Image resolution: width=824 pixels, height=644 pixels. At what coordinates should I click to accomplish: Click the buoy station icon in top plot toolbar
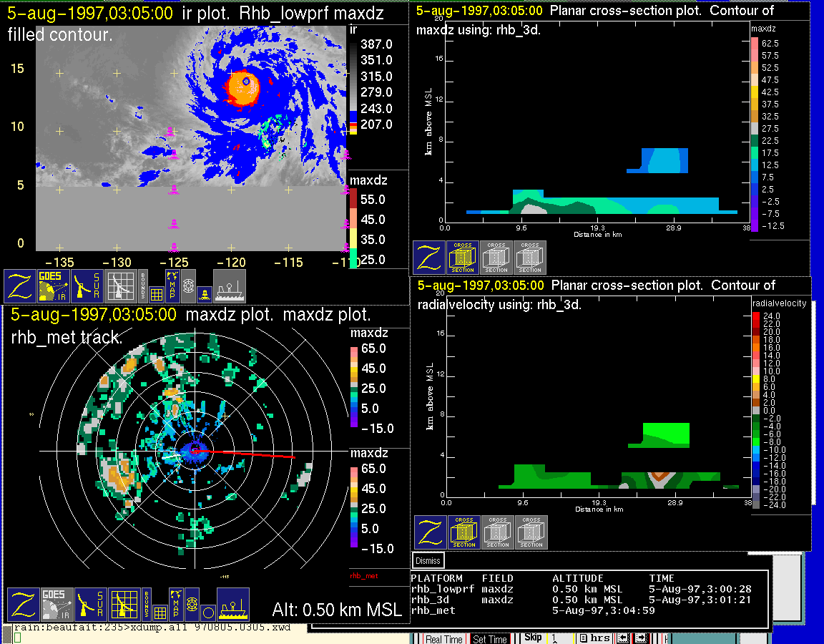(204, 293)
